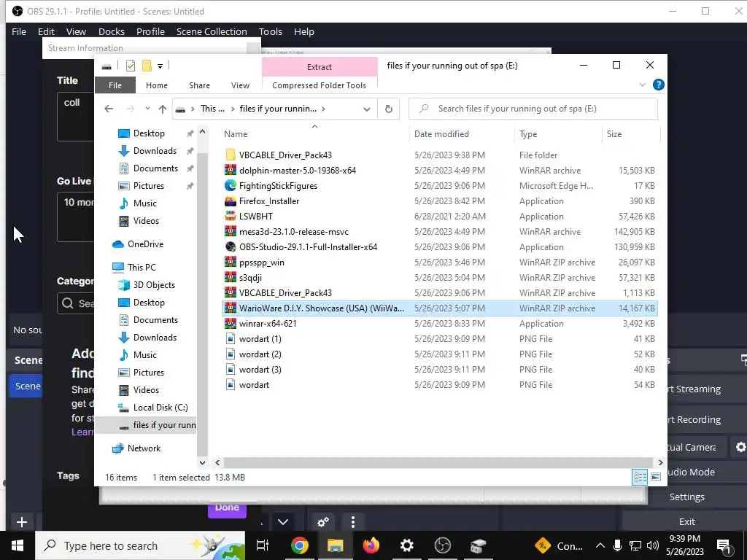Open the Windows Start menu
This screenshot has height=560, width=747.
click(x=18, y=545)
